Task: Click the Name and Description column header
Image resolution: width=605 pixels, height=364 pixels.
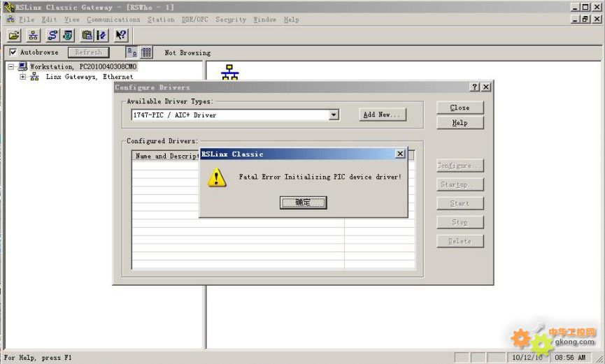Action: pyautogui.click(x=166, y=156)
